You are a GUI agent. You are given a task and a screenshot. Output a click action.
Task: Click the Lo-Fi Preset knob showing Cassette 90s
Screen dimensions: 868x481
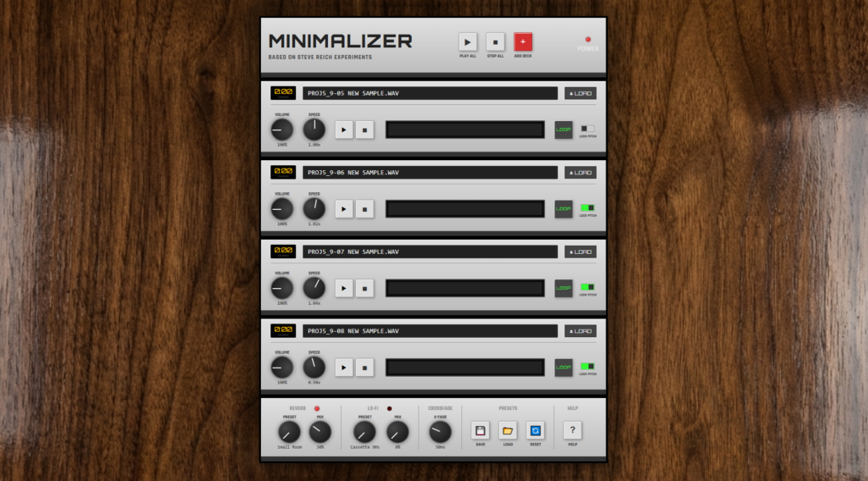(x=364, y=432)
